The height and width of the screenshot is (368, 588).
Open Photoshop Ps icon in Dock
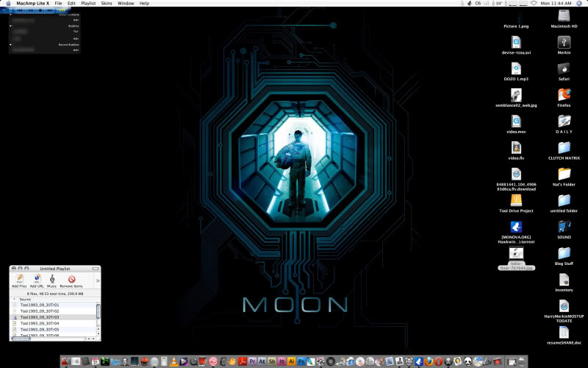point(301,361)
